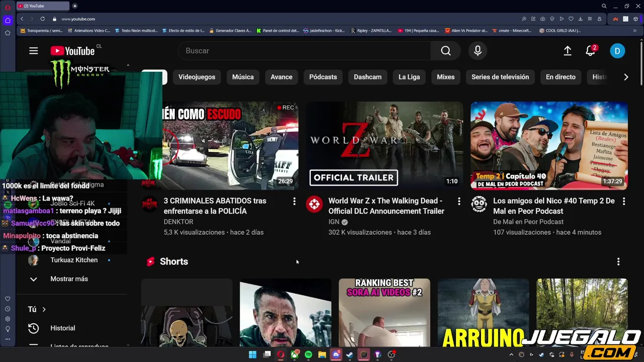
Task: Open Turkuaz Kitchen subscription
Action: 74,260
